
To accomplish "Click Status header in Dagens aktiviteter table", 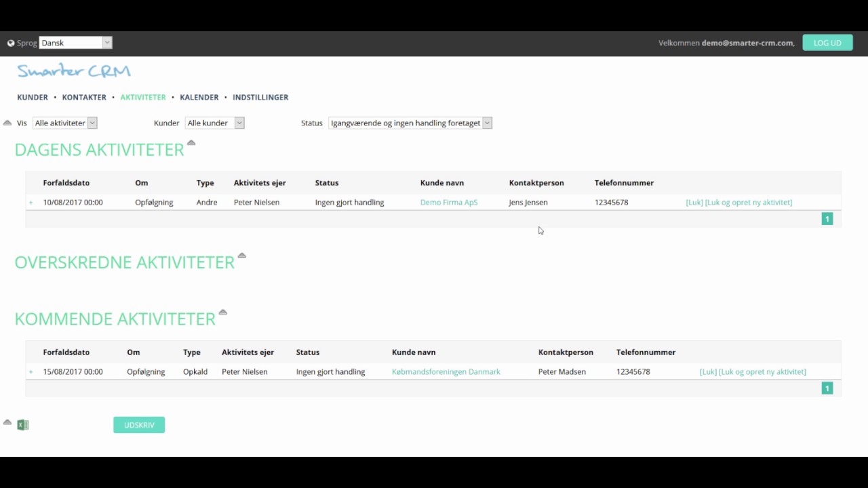I will (x=327, y=183).
